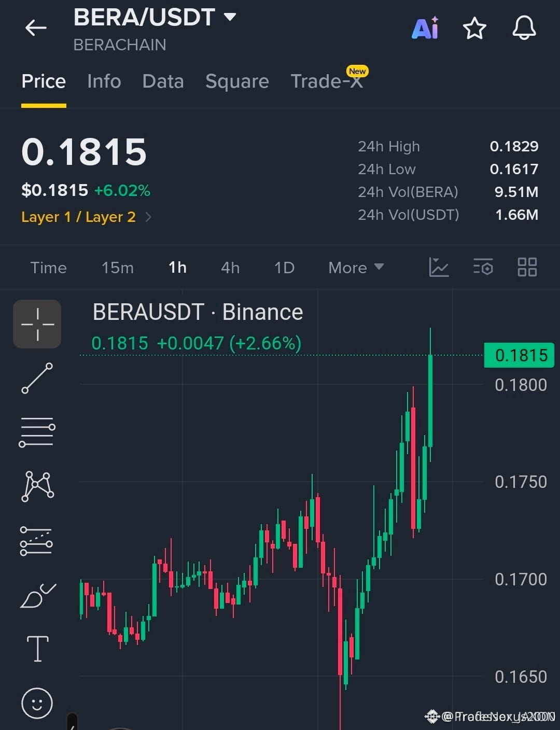Click the 24h Low value 0.1617

click(514, 169)
